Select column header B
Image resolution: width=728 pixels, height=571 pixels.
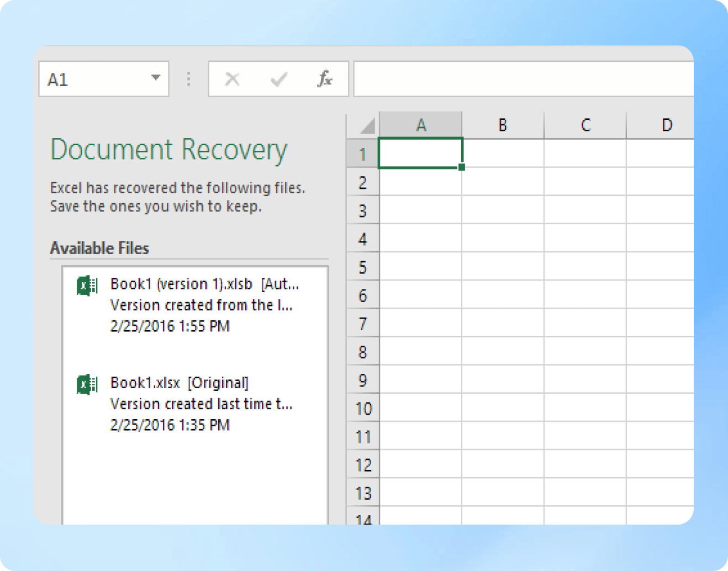click(x=502, y=124)
